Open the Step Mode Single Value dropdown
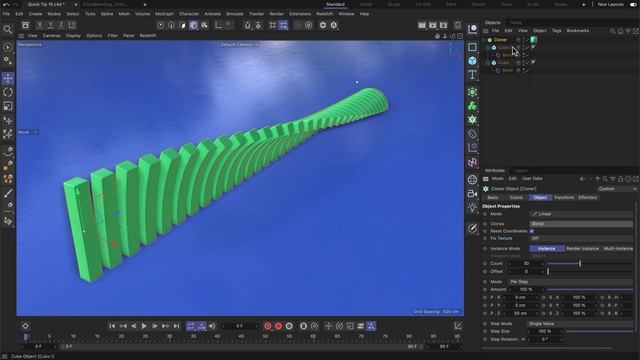 point(580,324)
